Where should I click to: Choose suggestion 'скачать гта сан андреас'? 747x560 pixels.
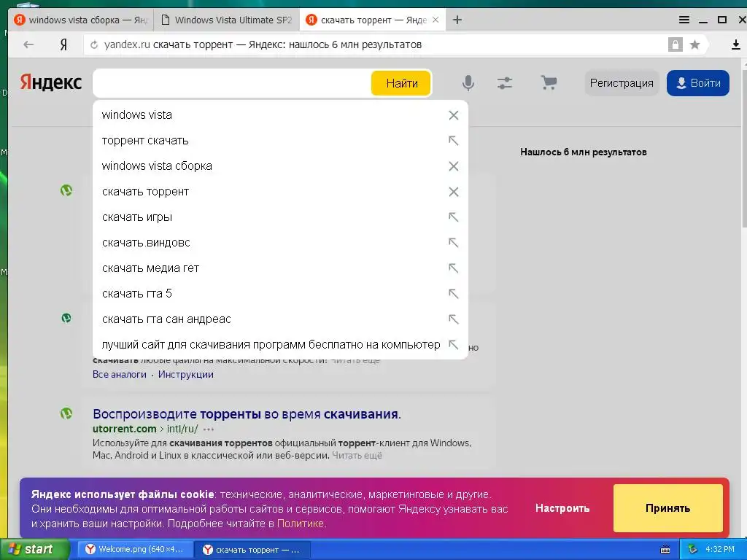280,319
